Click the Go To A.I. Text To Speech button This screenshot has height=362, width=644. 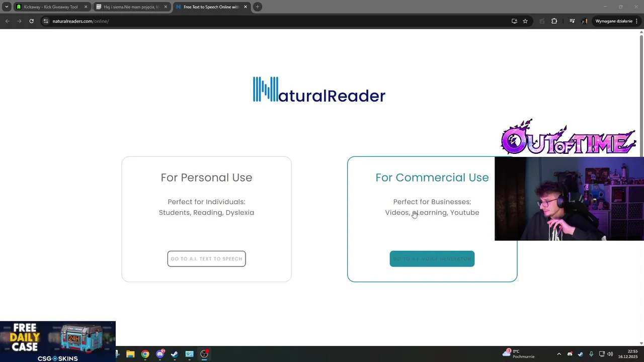pos(206,258)
